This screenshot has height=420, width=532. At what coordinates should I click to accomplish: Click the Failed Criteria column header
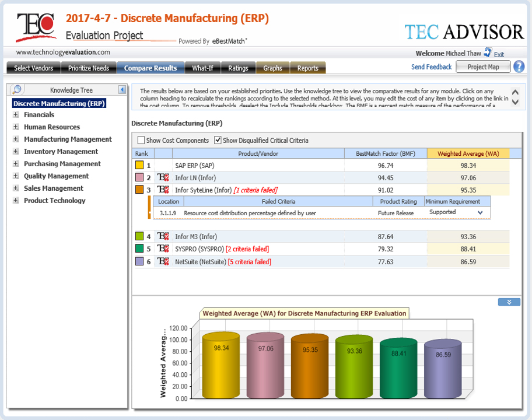[x=279, y=201]
